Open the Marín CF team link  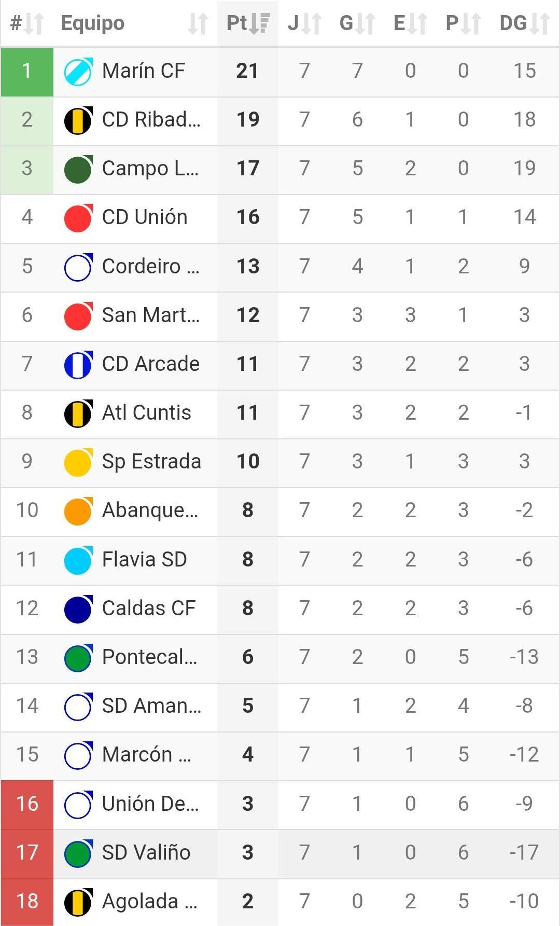(x=143, y=71)
